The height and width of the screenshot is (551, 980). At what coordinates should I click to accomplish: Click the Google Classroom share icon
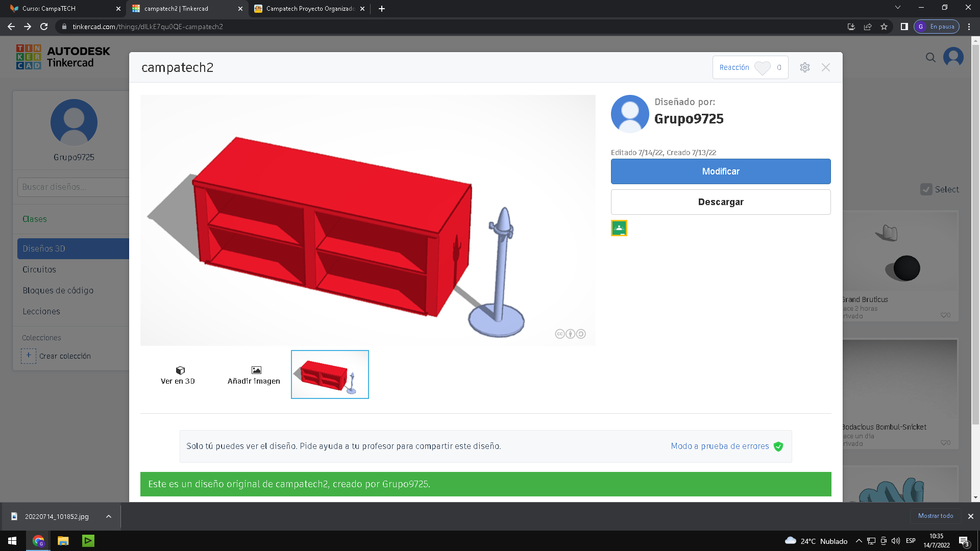click(619, 228)
